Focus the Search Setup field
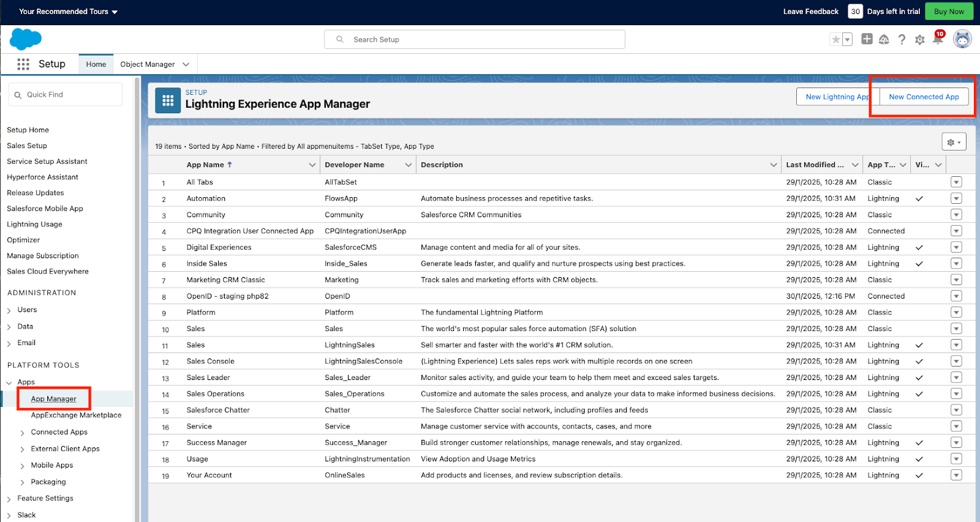The height and width of the screenshot is (522, 980). (x=475, y=39)
